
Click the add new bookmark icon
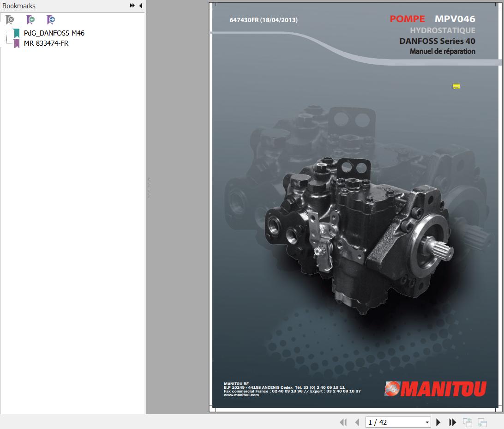click(30, 20)
